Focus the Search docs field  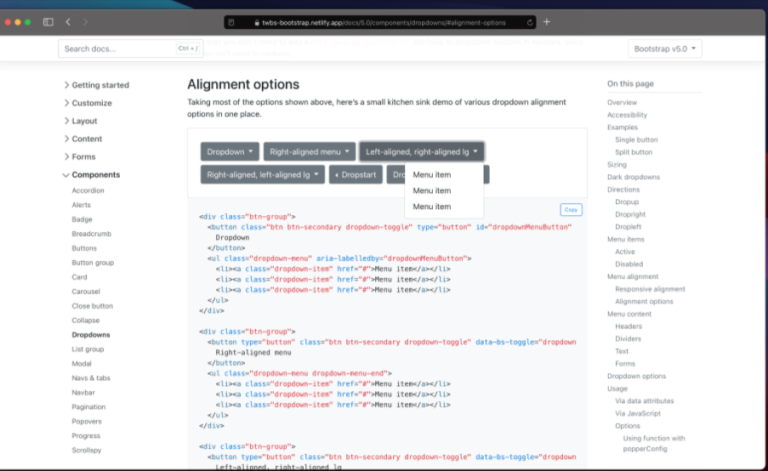130,48
